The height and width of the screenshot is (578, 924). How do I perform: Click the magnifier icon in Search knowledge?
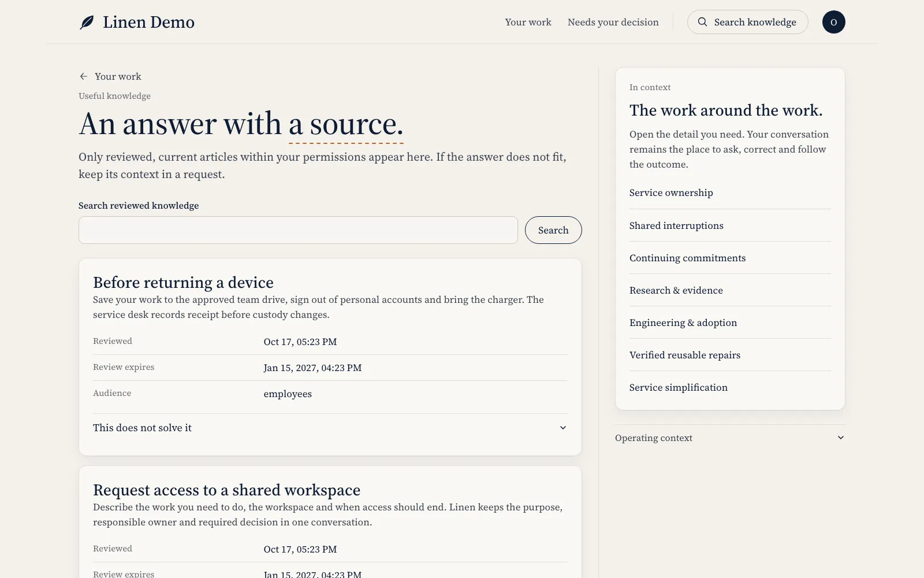[x=702, y=22]
